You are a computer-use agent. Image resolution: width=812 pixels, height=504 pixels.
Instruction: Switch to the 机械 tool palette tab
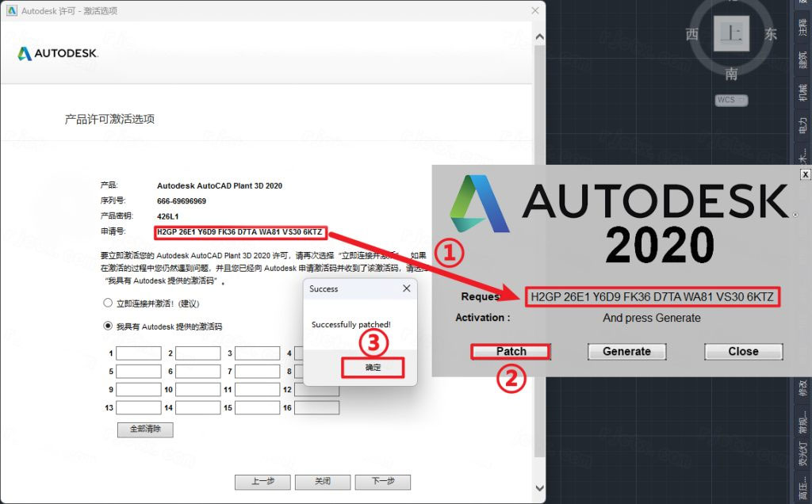[802, 92]
